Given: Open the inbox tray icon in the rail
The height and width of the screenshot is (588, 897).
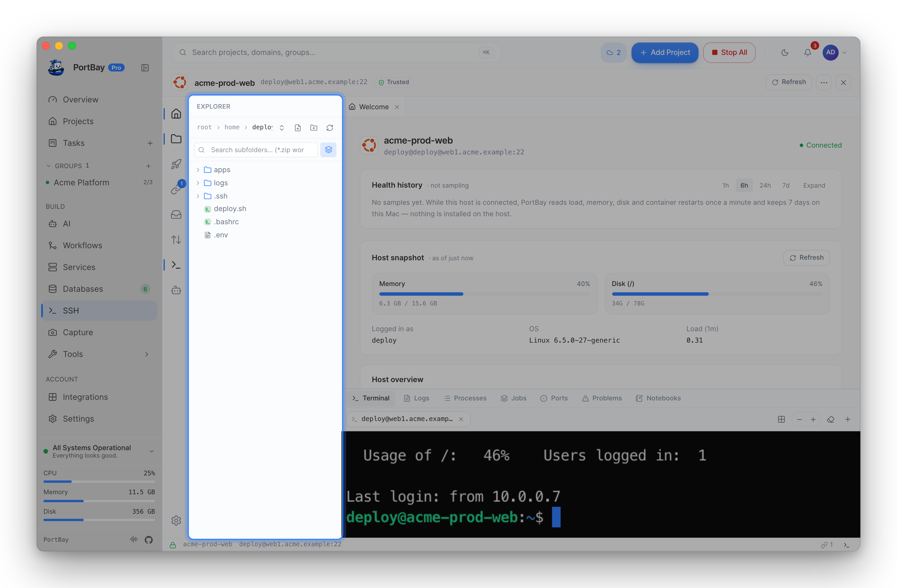Looking at the screenshot, I should [176, 214].
